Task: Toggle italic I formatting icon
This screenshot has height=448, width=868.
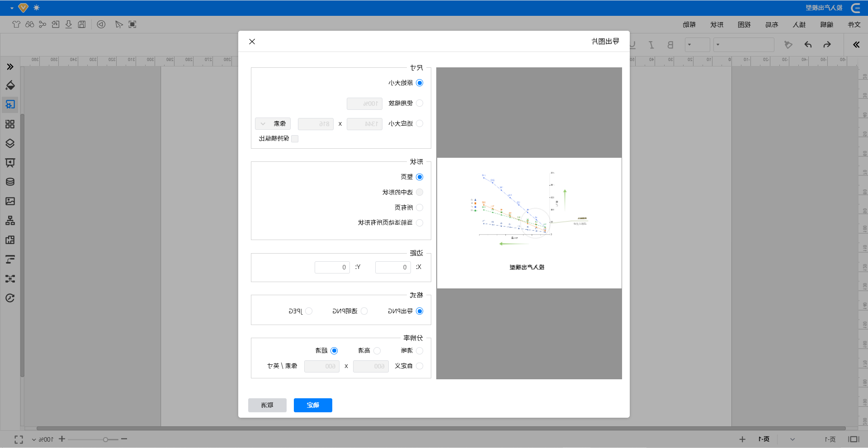Action: [651, 45]
